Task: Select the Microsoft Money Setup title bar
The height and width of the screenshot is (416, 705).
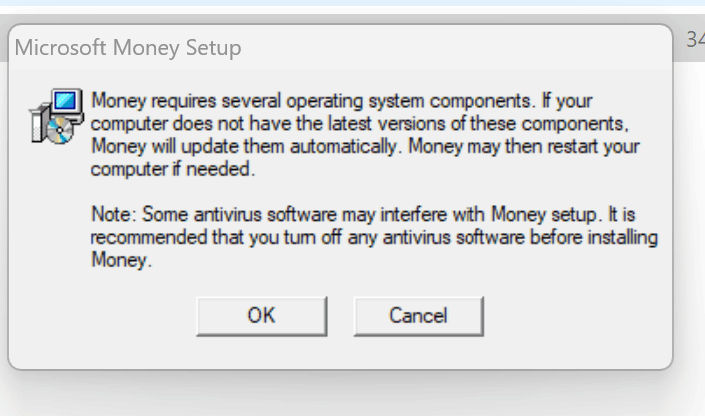Action: tap(340, 47)
